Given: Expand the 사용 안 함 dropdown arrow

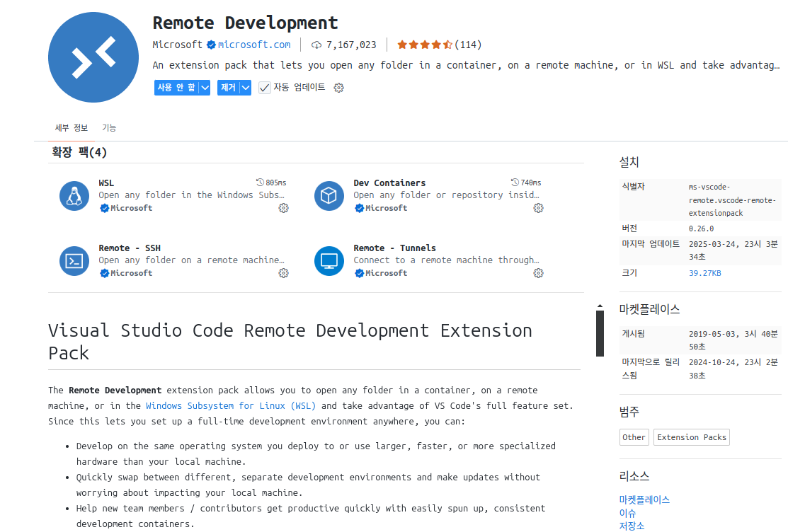Looking at the screenshot, I should pos(205,88).
